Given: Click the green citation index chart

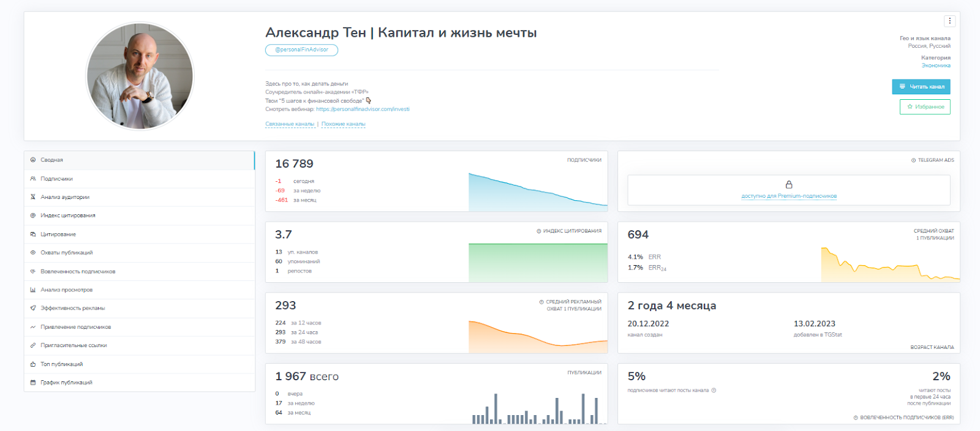Looking at the screenshot, I should coord(538,263).
